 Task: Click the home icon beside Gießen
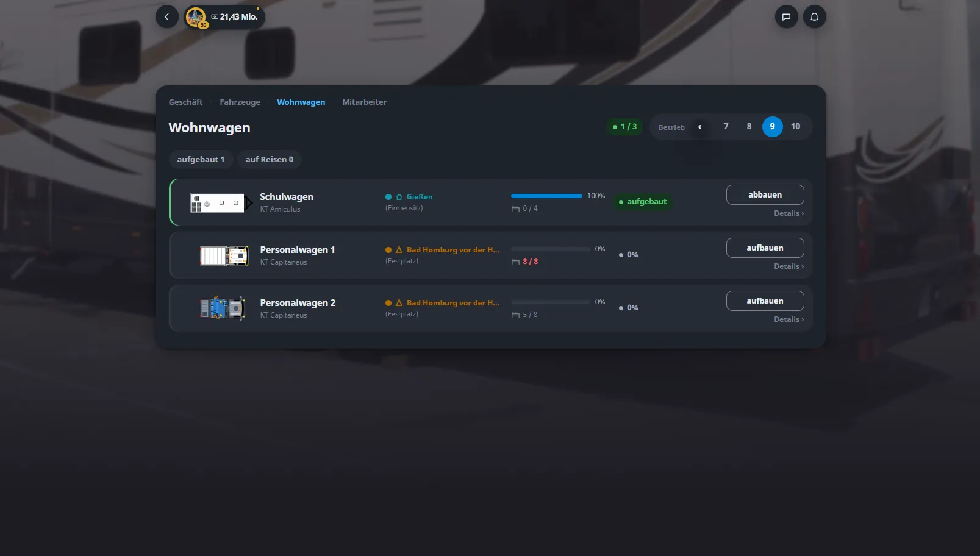[399, 197]
